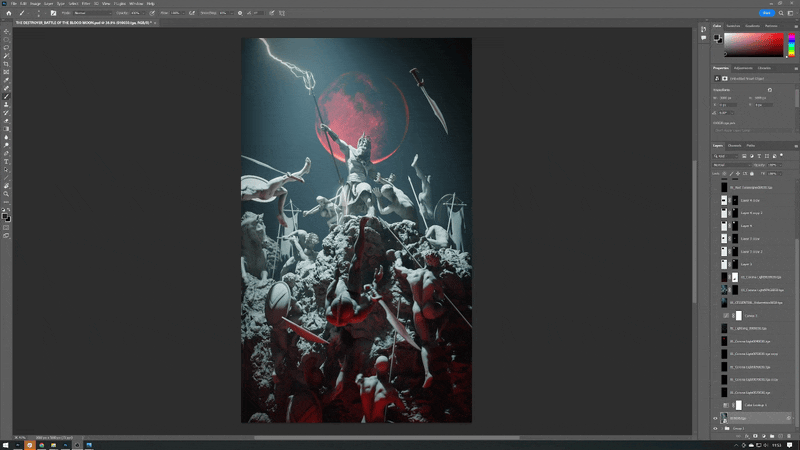Add a layer mask icon
This screenshot has height=450, width=800.
pyautogui.click(x=755, y=436)
